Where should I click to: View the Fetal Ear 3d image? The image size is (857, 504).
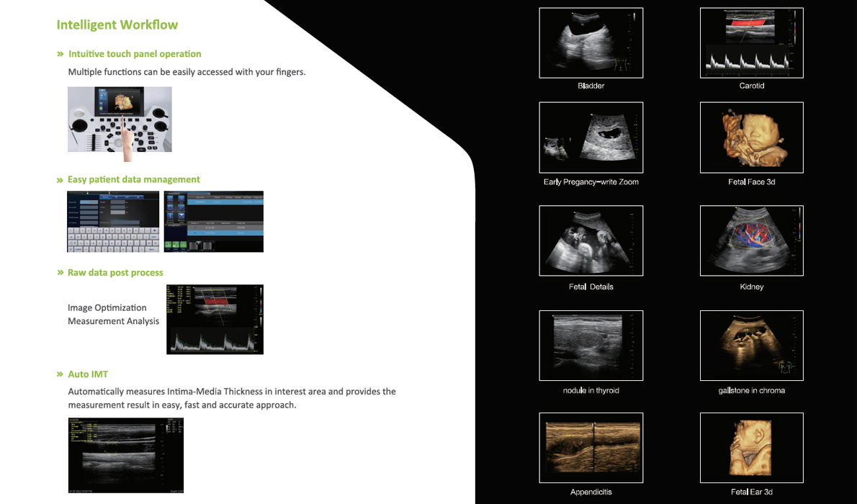[x=752, y=448]
